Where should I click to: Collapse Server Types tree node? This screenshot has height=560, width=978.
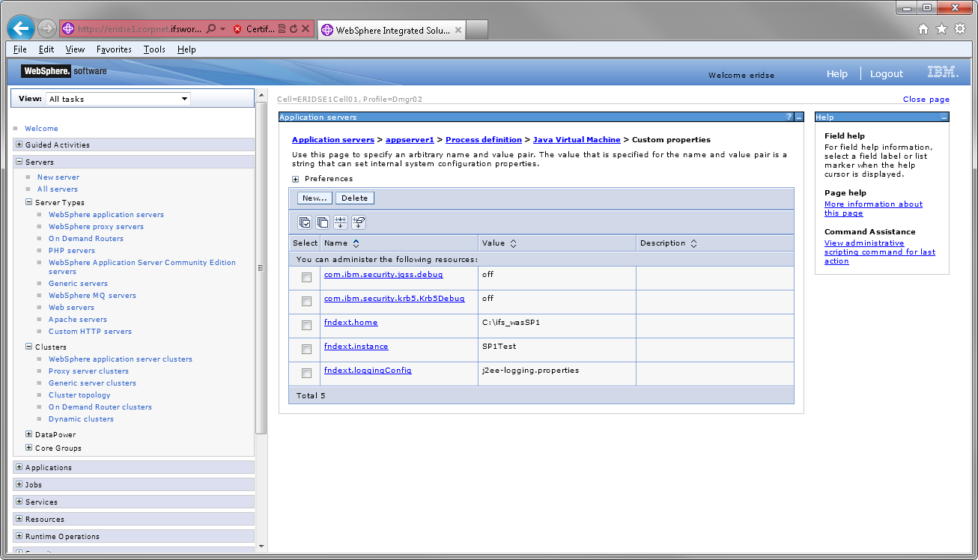click(28, 202)
